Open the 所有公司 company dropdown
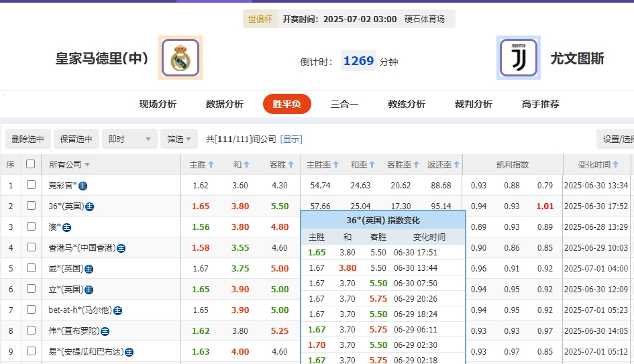The height and width of the screenshot is (364, 634). tap(69, 165)
